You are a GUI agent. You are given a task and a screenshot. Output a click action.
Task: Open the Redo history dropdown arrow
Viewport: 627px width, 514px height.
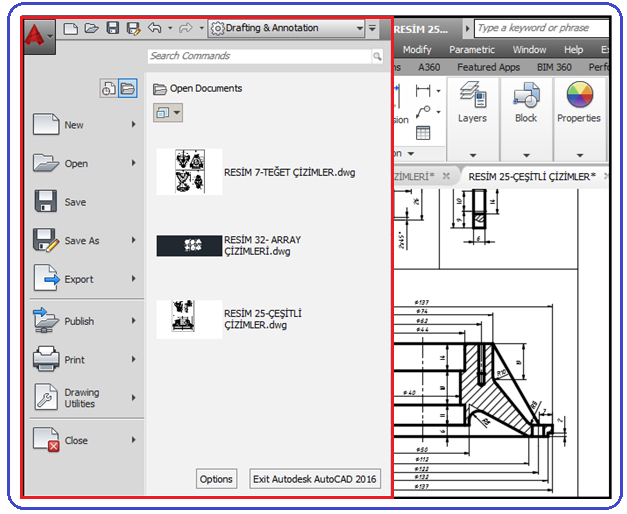click(201, 28)
